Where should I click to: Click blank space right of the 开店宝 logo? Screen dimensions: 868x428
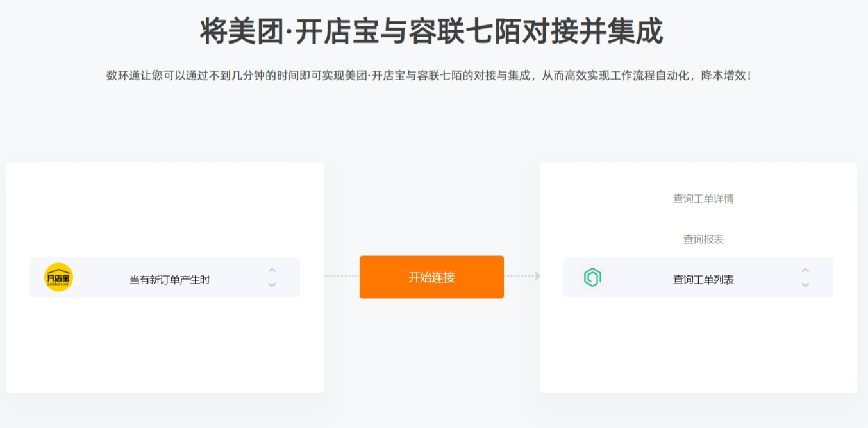[99, 277]
